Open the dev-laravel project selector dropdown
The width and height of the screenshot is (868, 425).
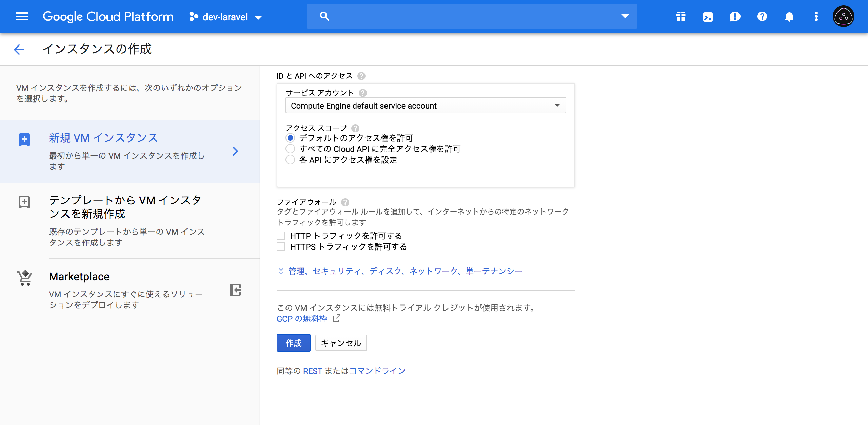coord(226,17)
